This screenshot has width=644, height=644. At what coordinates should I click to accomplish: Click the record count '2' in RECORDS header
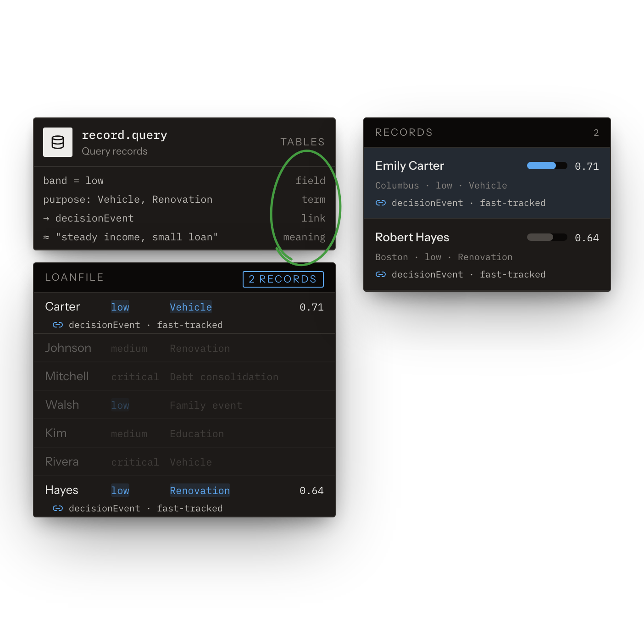click(x=596, y=133)
